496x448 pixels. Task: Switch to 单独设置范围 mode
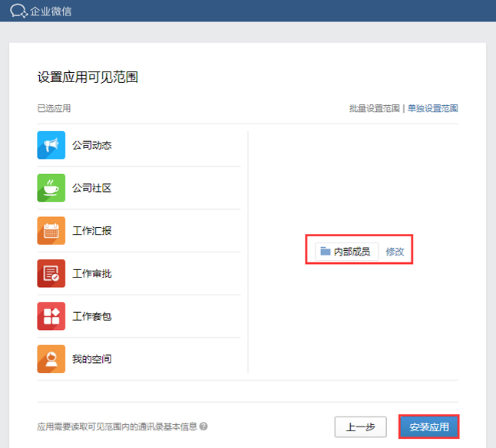[x=433, y=108]
